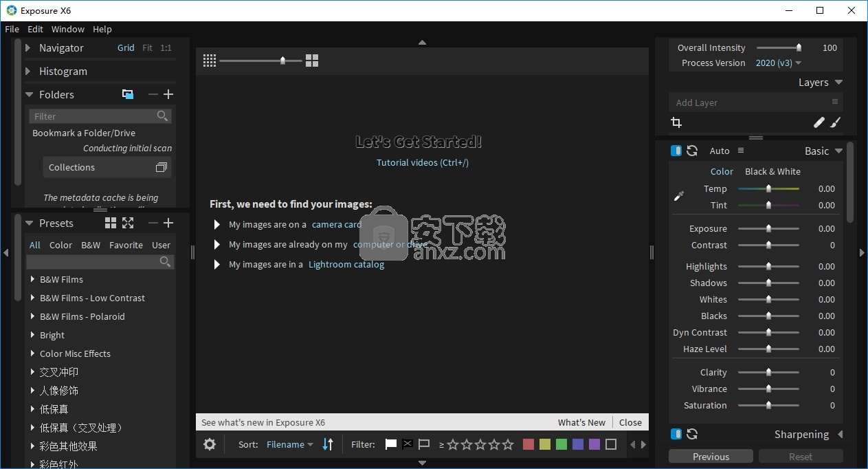Show Favorite presets tab
This screenshot has width=868, height=469.
coord(126,245)
